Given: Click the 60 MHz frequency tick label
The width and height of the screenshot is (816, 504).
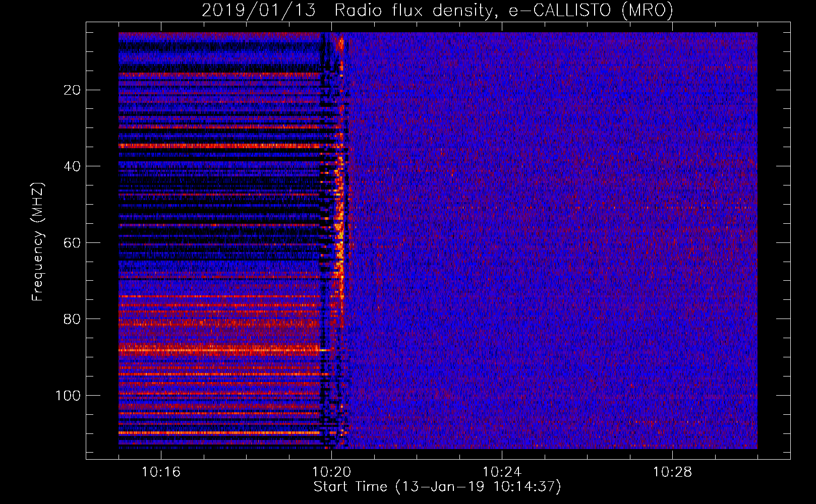Looking at the screenshot, I should click(x=73, y=243).
